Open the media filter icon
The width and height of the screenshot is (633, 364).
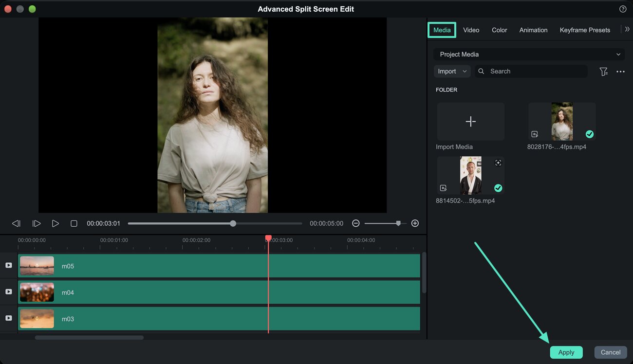tap(604, 72)
